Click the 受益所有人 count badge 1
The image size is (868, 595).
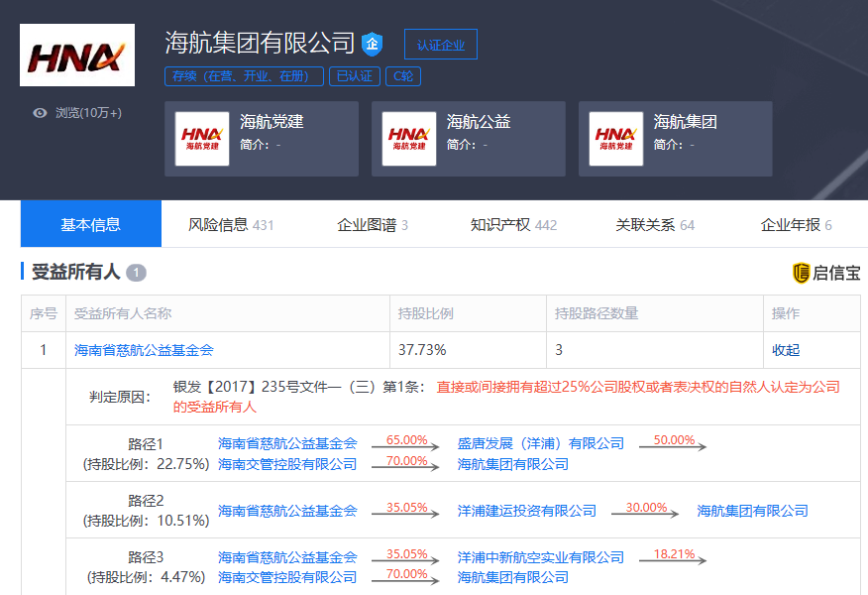coord(136,273)
